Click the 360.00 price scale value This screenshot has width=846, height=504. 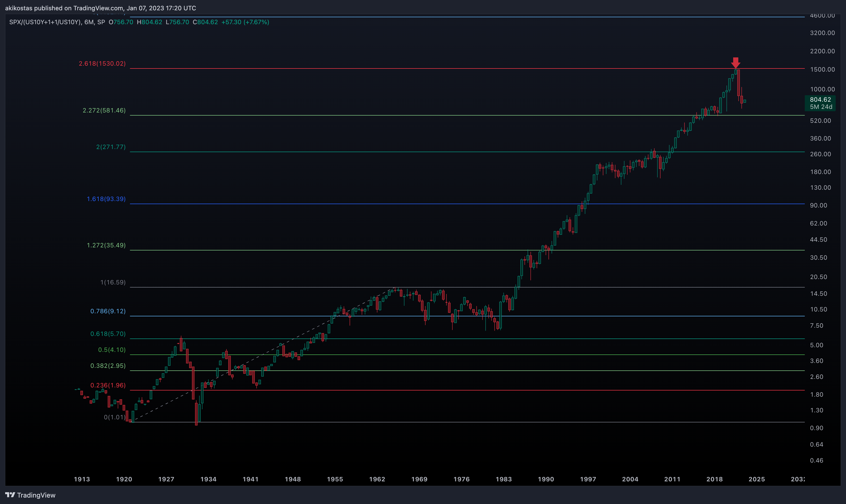(820, 138)
